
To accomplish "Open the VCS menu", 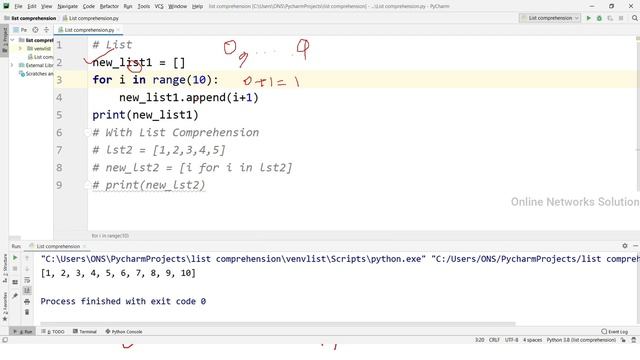I will 159,6.
